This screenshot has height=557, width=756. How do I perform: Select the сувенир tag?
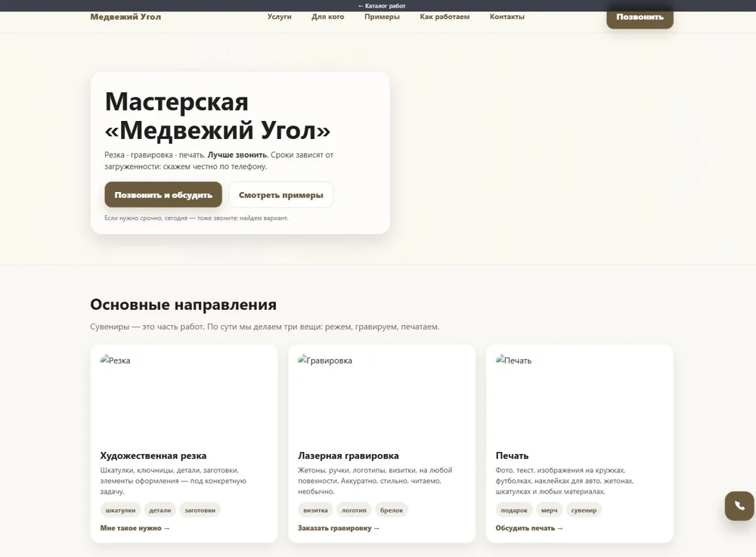584,510
